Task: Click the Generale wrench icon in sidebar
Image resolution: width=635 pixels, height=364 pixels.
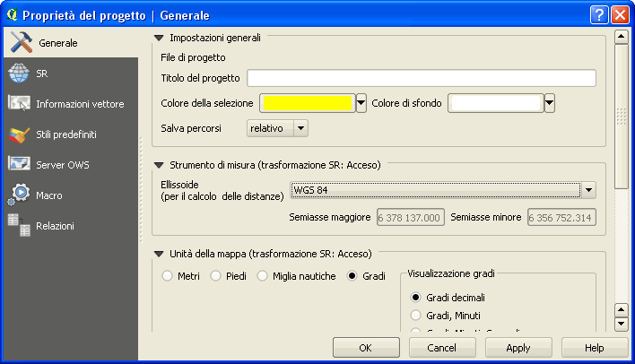Action: coord(21,43)
